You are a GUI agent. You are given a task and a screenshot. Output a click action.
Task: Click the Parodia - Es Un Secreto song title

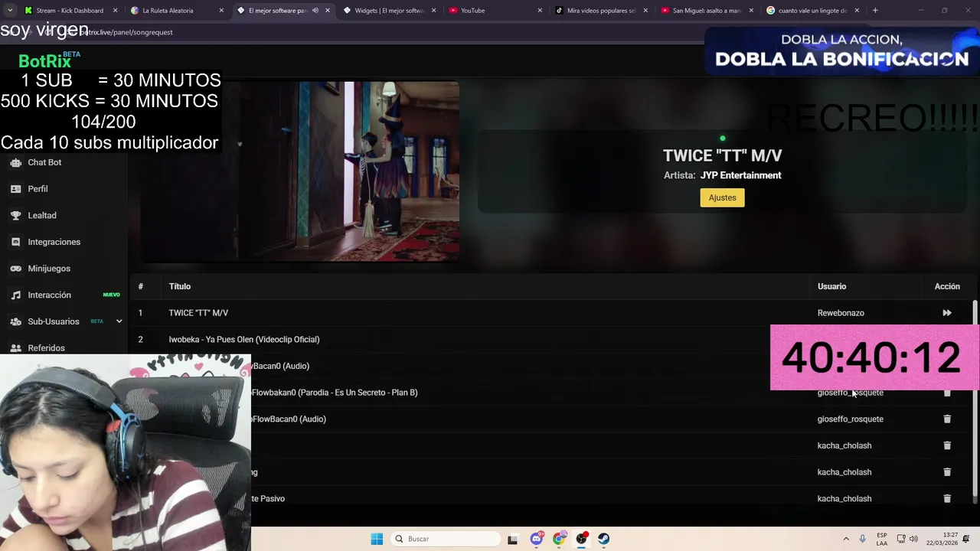pos(335,393)
